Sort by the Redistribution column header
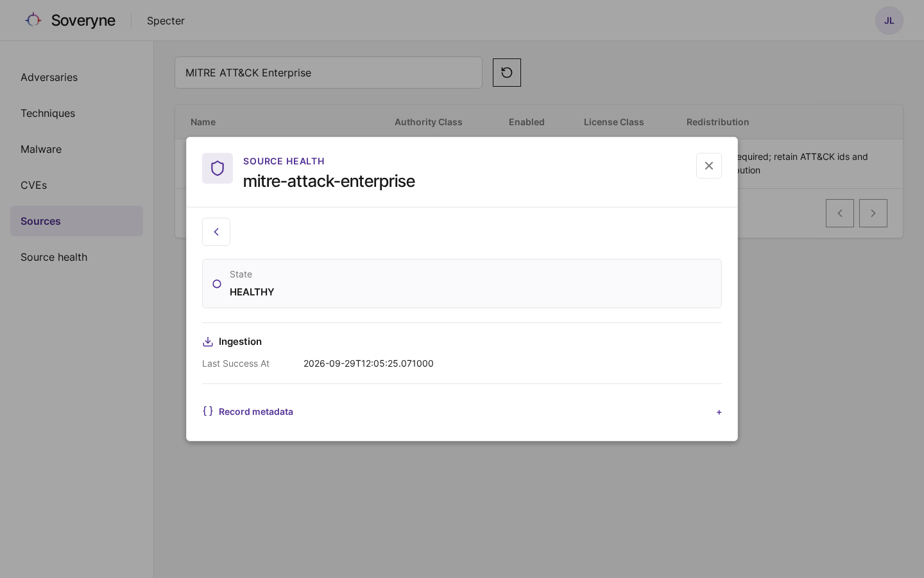This screenshot has width=924, height=578. 718,122
